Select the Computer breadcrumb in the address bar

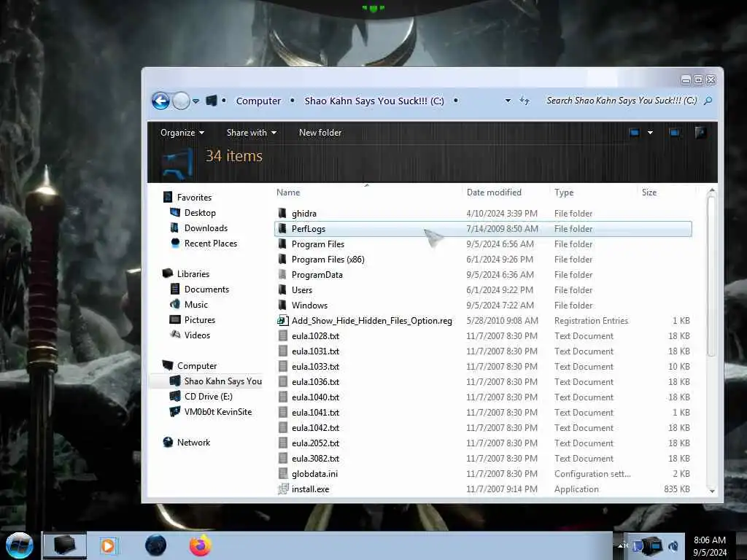(x=258, y=101)
